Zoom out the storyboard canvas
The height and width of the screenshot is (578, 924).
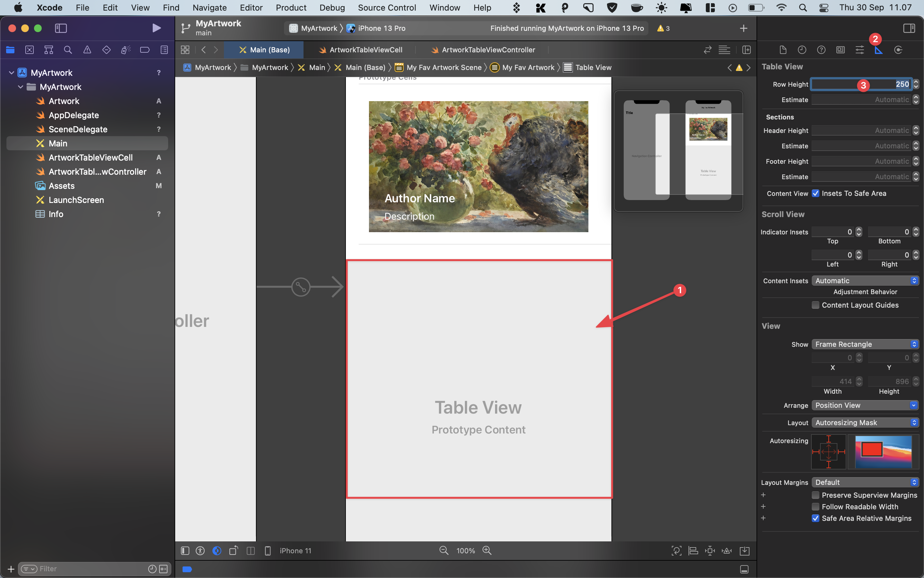(x=444, y=550)
